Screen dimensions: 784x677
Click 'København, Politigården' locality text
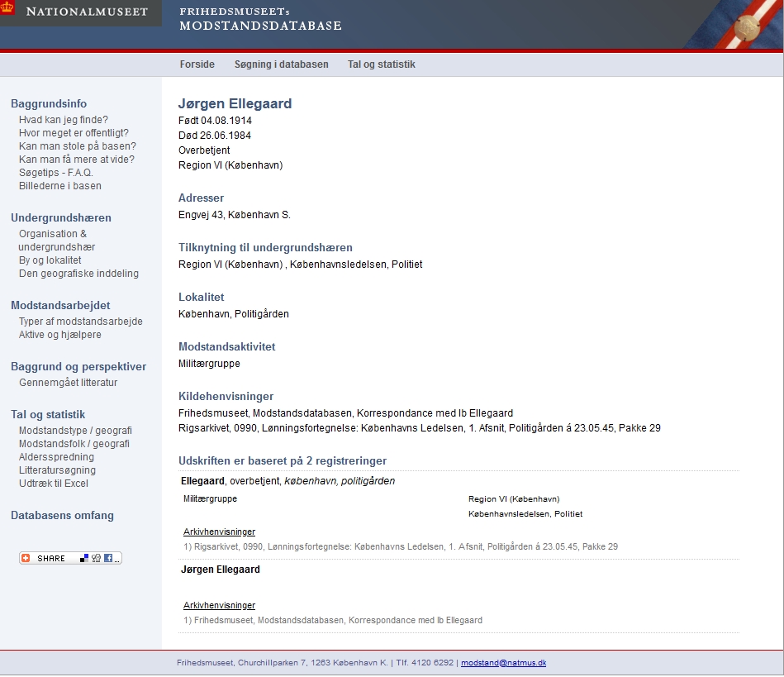234,314
